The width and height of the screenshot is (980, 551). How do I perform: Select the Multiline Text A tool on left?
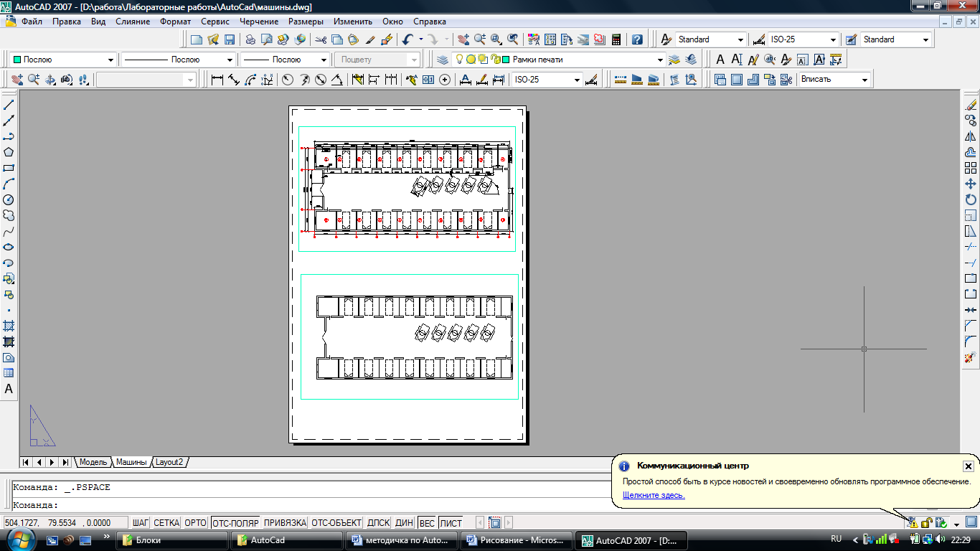[9, 389]
